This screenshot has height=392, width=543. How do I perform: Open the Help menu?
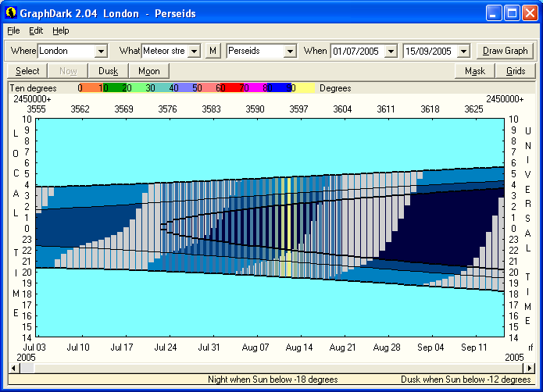(61, 30)
